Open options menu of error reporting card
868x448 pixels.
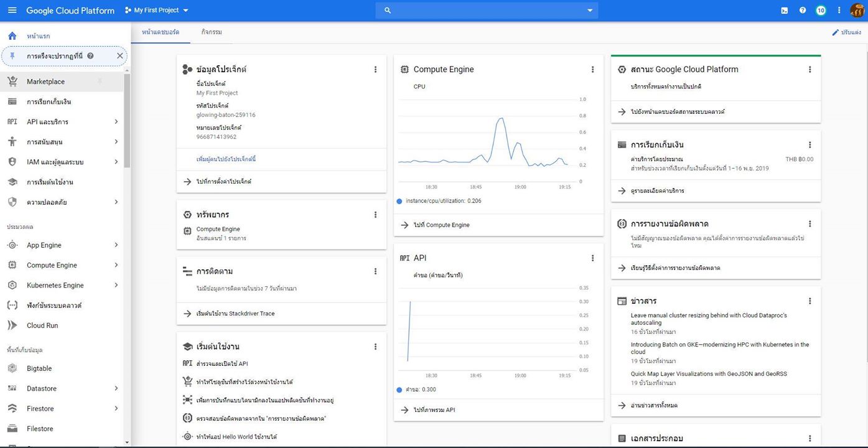(x=810, y=224)
